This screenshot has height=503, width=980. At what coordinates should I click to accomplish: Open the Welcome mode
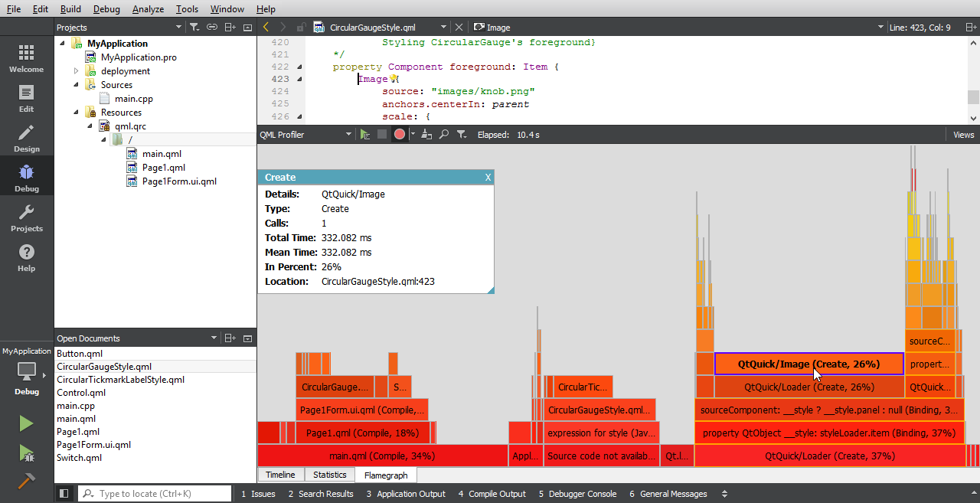tap(26, 59)
